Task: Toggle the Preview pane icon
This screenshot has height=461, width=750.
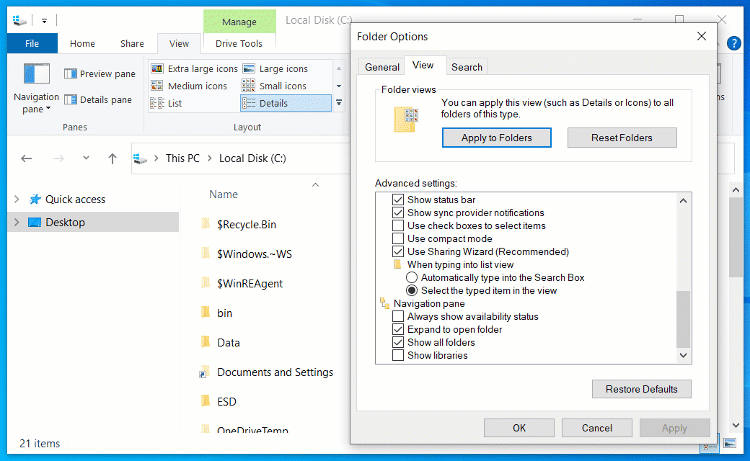Action: [72, 74]
